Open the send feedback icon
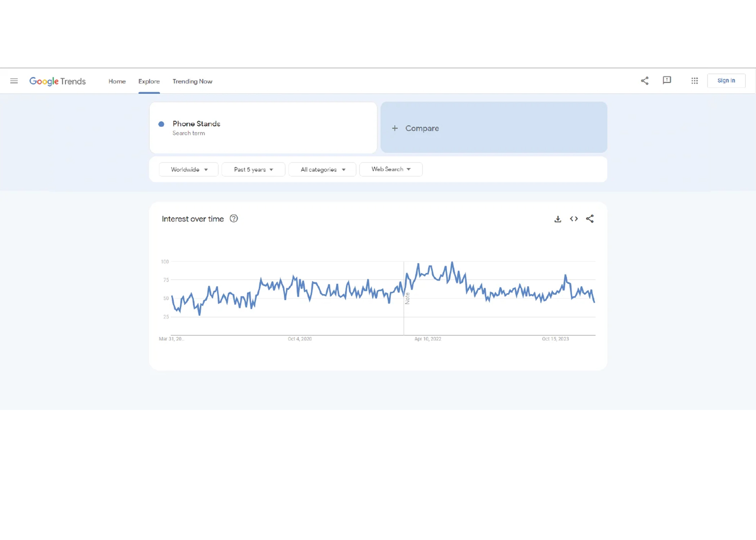The width and height of the screenshot is (756, 540). (667, 80)
